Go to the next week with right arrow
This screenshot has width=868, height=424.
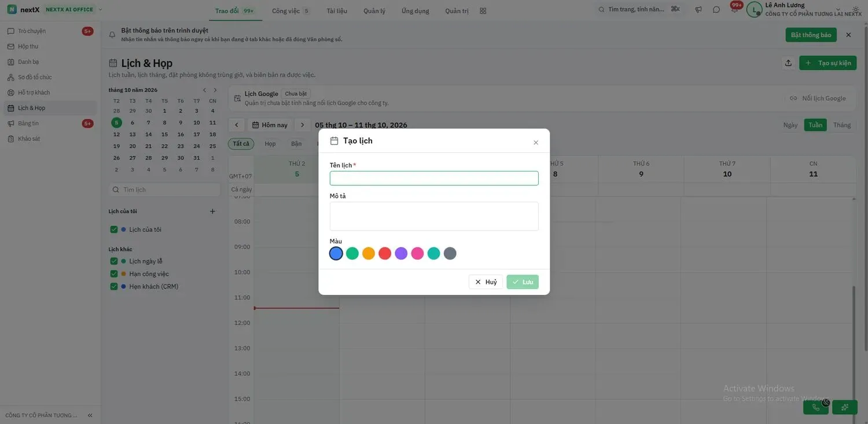tap(302, 125)
